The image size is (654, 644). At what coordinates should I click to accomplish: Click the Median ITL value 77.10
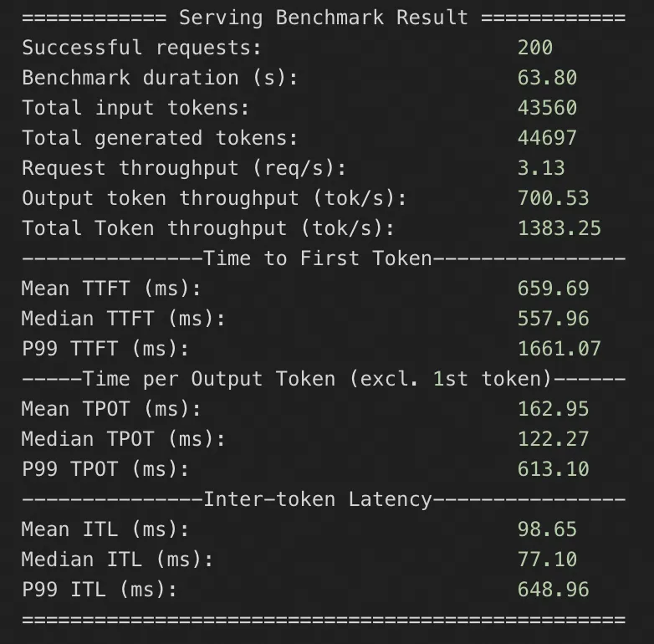click(547, 560)
